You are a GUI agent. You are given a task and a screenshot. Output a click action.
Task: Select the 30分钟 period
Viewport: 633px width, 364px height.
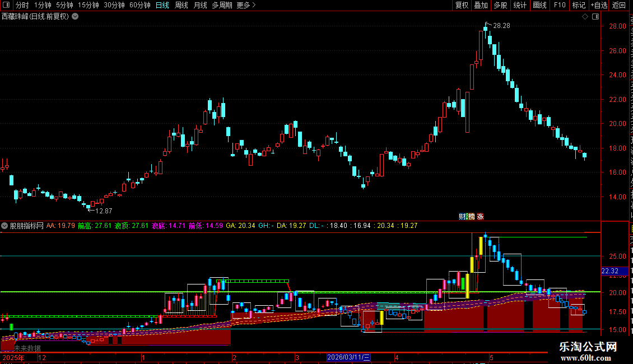click(114, 5)
